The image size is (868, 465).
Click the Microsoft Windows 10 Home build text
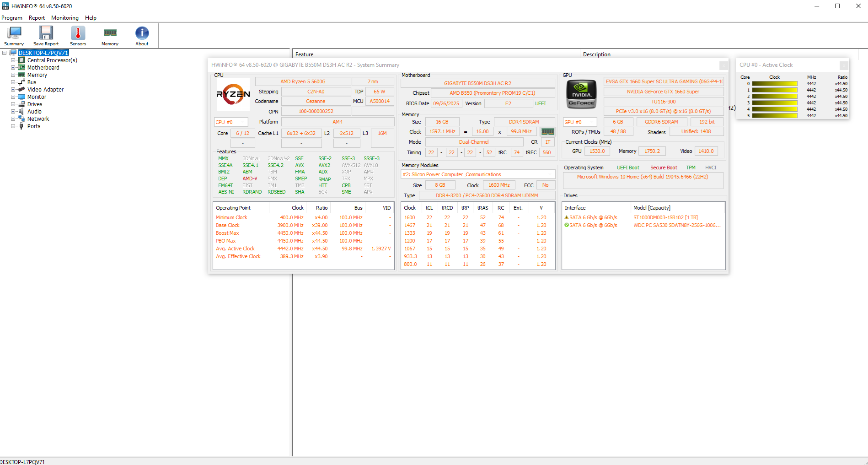coord(642,177)
